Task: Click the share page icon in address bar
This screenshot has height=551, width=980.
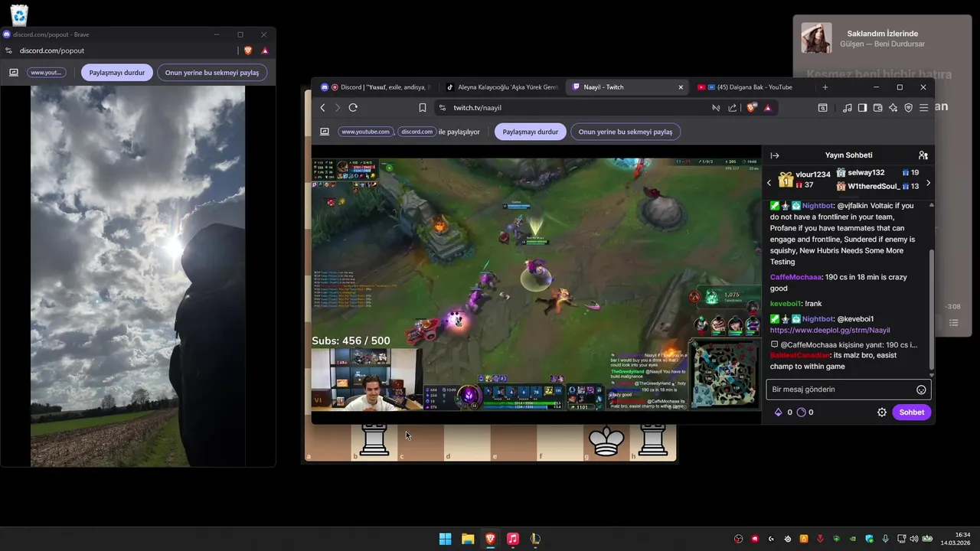Action: point(733,108)
